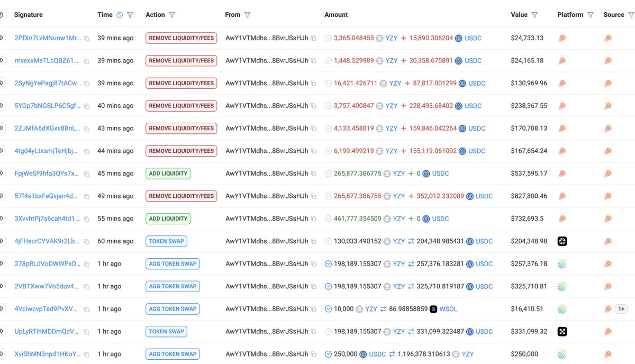
Task: Open the Action column filter
Action: (172, 15)
